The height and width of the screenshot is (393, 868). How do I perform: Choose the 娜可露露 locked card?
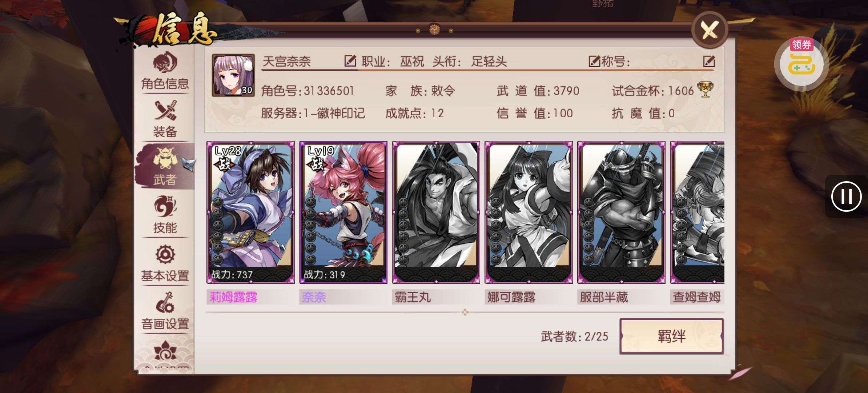coord(529,212)
